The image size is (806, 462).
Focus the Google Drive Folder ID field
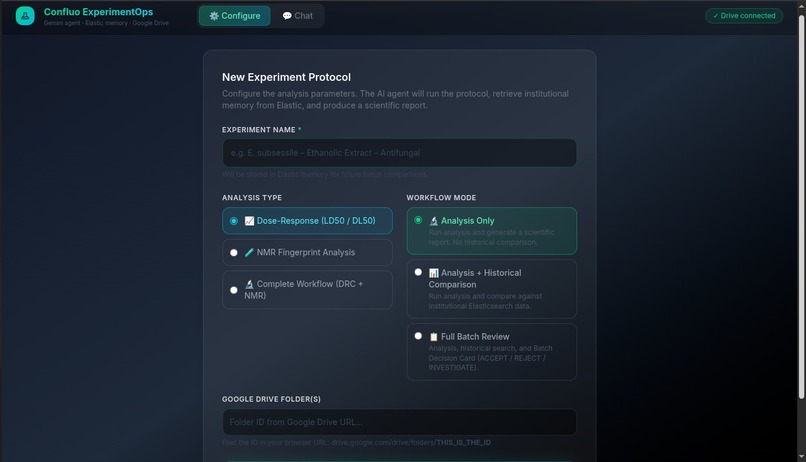coord(399,422)
